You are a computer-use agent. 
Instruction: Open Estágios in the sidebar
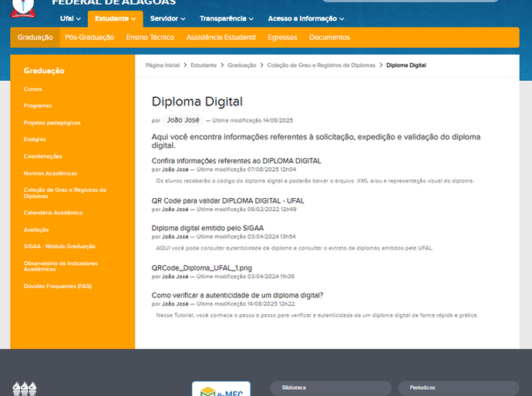click(35, 139)
